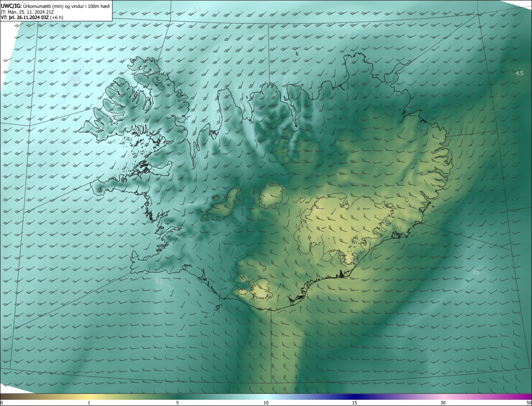The image size is (532, 406).
Task: Click the "IT: Mán. 25. 11. 2024 21Z" line
Action: (27, 12)
